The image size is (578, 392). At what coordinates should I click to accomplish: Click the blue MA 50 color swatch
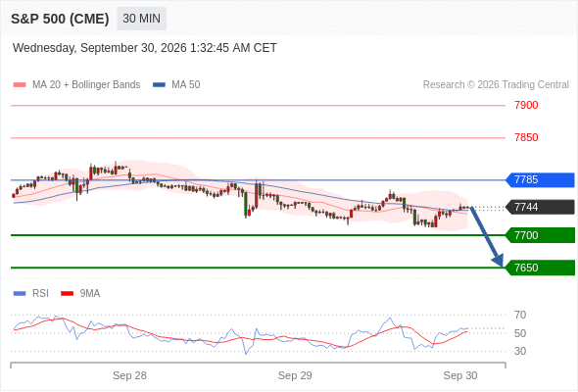(x=160, y=85)
